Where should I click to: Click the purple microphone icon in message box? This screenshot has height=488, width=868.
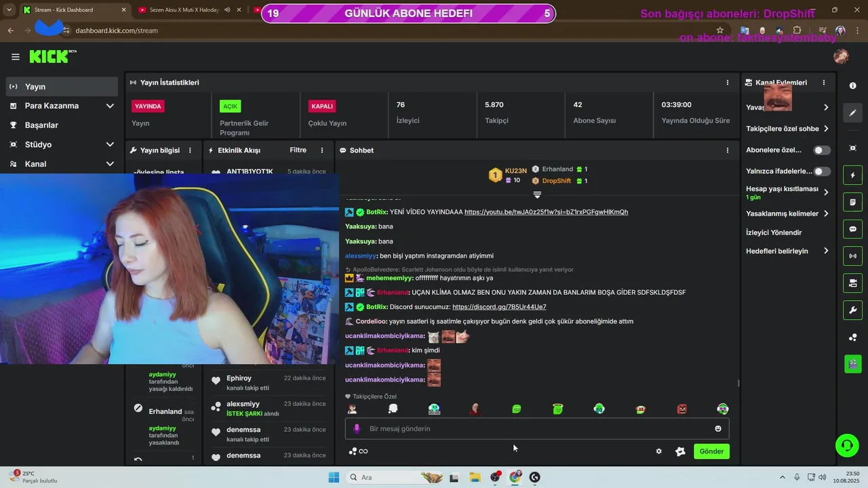(357, 428)
